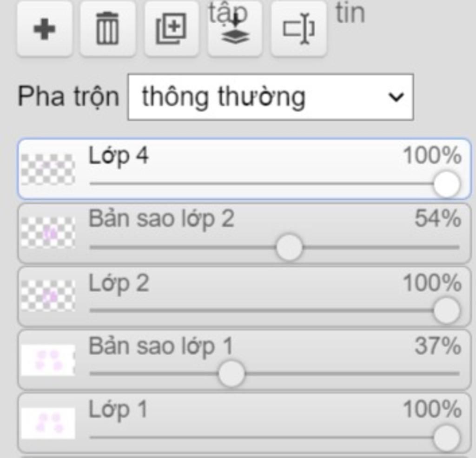Click Lớp 4 checkerboard thumbnail
The width and height of the screenshot is (476, 458).
(48, 170)
